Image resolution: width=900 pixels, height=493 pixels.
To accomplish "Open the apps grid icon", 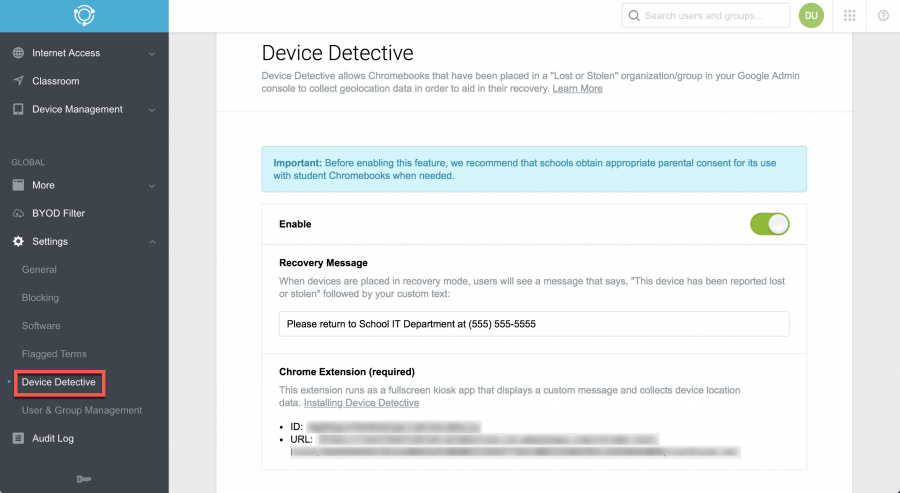I will [x=849, y=15].
